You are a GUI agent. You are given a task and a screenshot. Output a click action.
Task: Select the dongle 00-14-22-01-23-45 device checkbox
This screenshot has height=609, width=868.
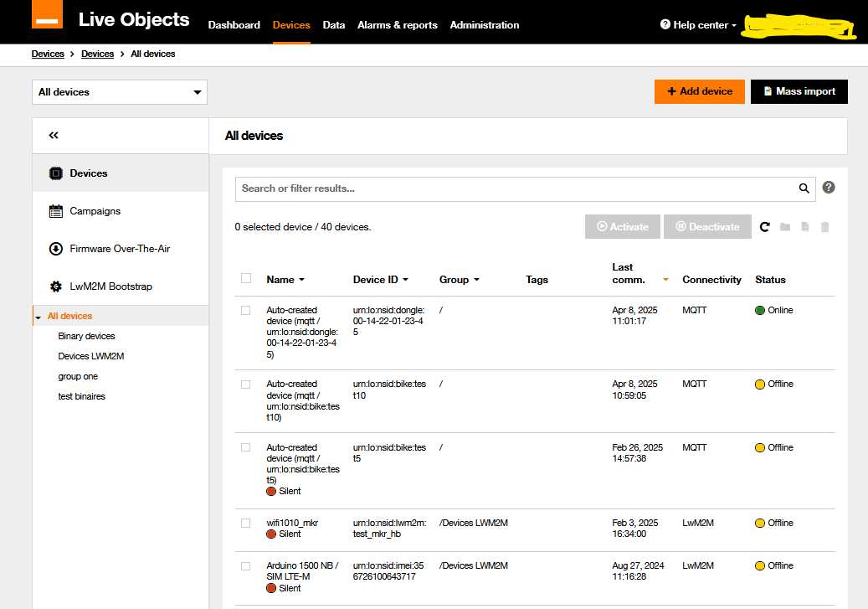[x=246, y=310]
